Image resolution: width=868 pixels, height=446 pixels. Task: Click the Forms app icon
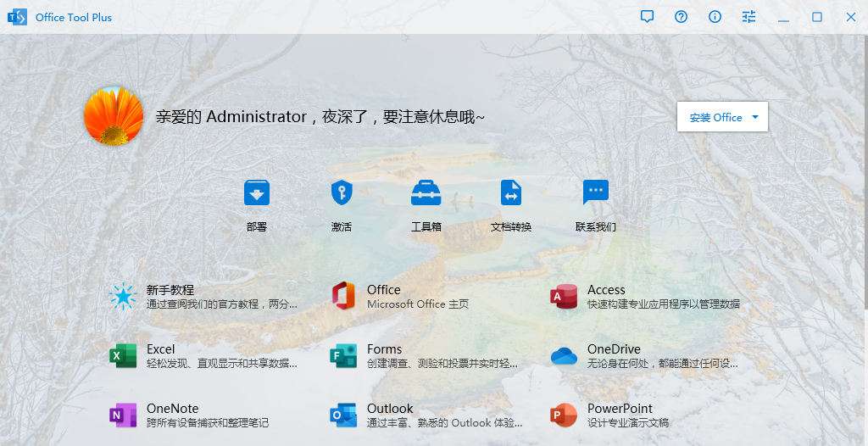[343, 355]
